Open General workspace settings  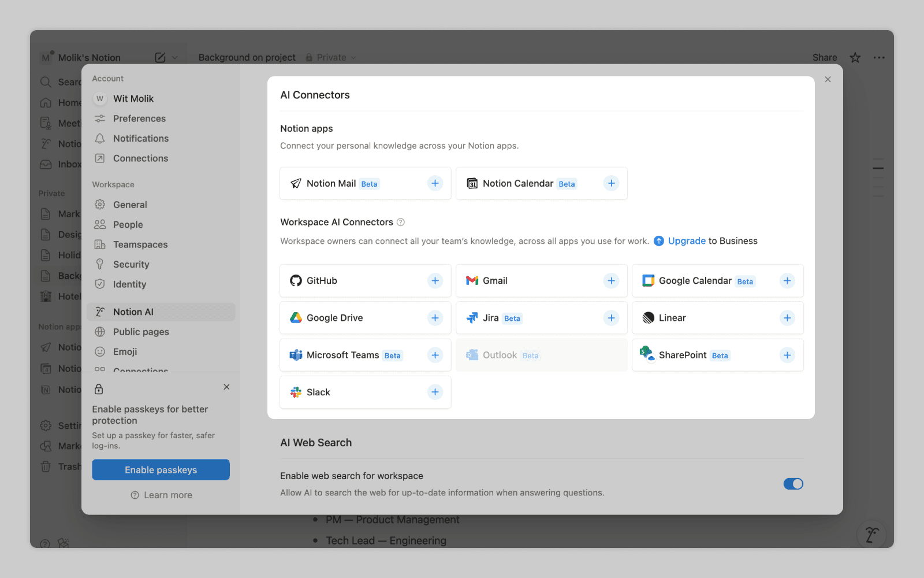161,205
